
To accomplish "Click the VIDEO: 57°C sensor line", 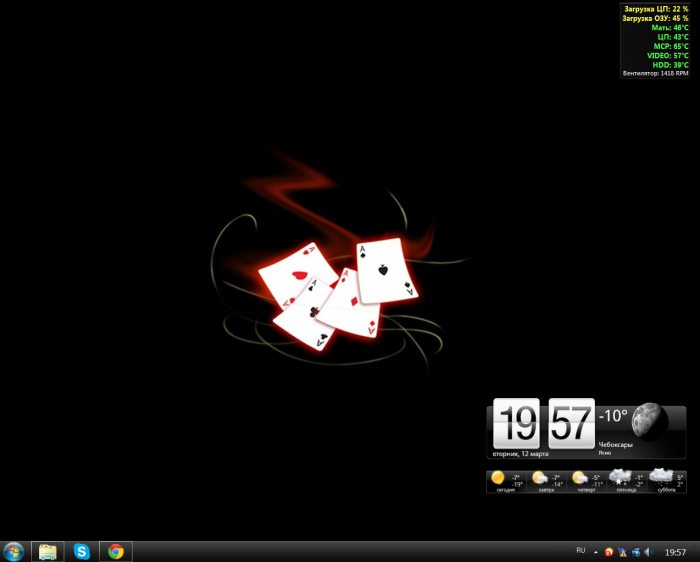I will (x=668, y=56).
